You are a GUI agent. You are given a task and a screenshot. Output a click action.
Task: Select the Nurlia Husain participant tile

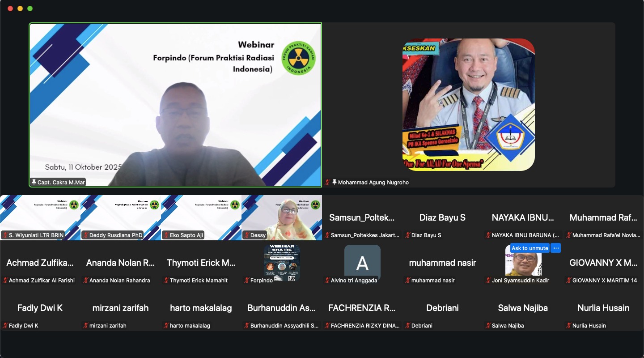coord(603,308)
